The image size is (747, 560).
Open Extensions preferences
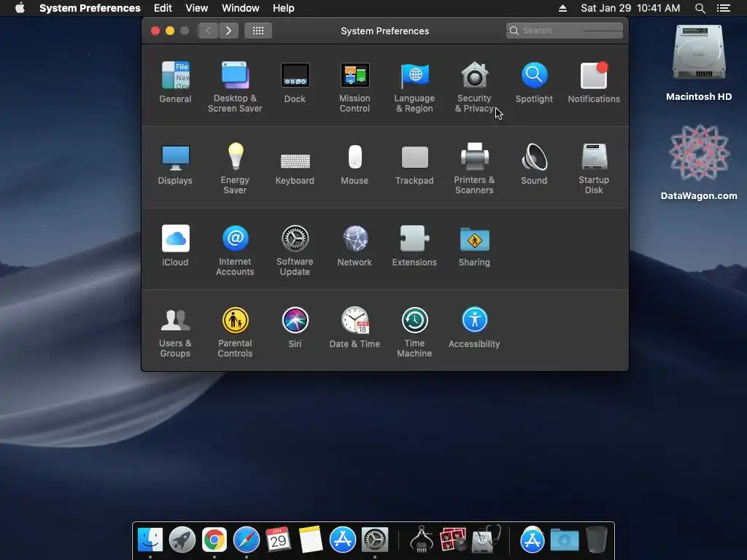point(414,246)
